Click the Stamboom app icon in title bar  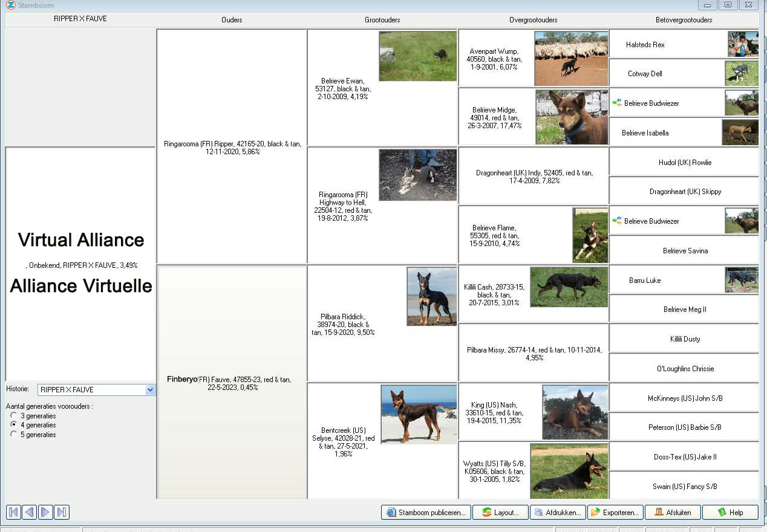pos(10,5)
